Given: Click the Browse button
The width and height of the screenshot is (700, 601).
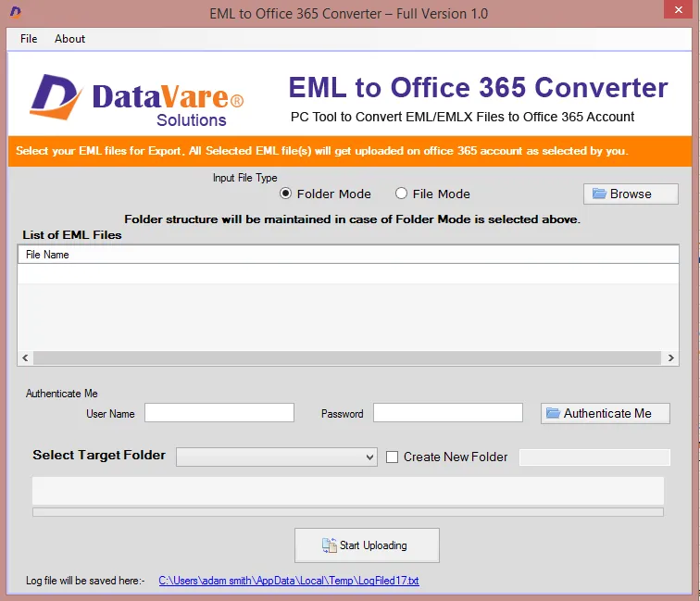Looking at the screenshot, I should [631, 194].
